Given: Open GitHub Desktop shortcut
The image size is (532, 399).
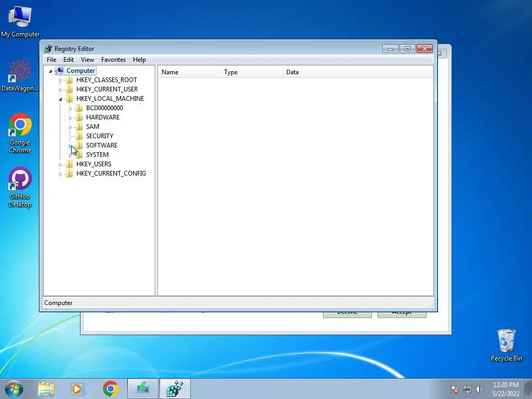Looking at the screenshot, I should 20,187.
